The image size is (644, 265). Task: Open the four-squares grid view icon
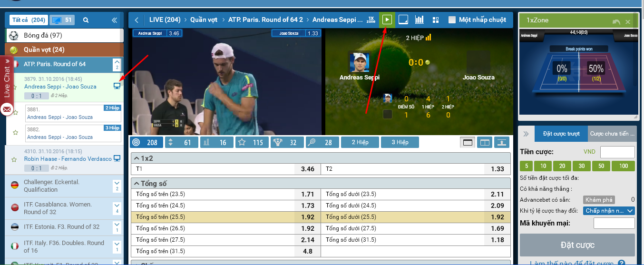pyautogui.click(x=436, y=20)
